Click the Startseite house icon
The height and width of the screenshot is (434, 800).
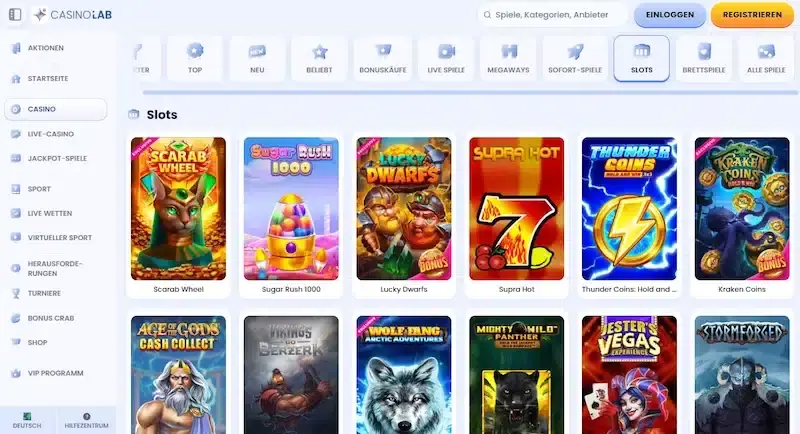16,79
